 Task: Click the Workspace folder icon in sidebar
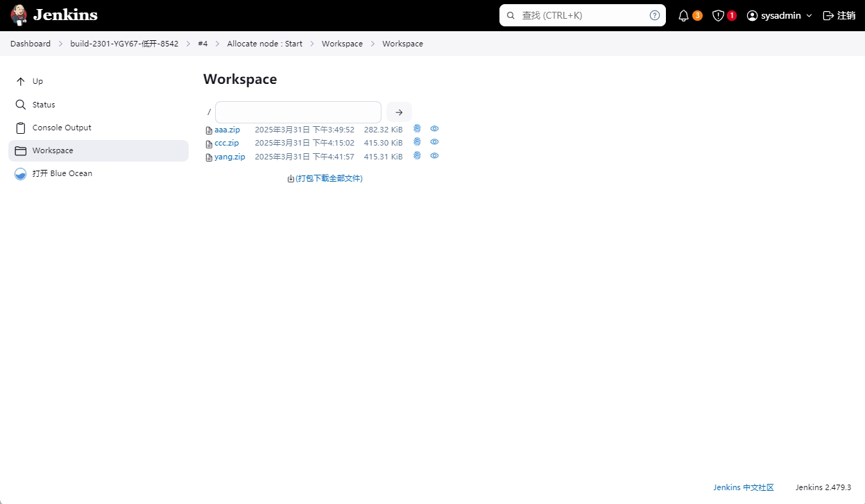(20, 150)
